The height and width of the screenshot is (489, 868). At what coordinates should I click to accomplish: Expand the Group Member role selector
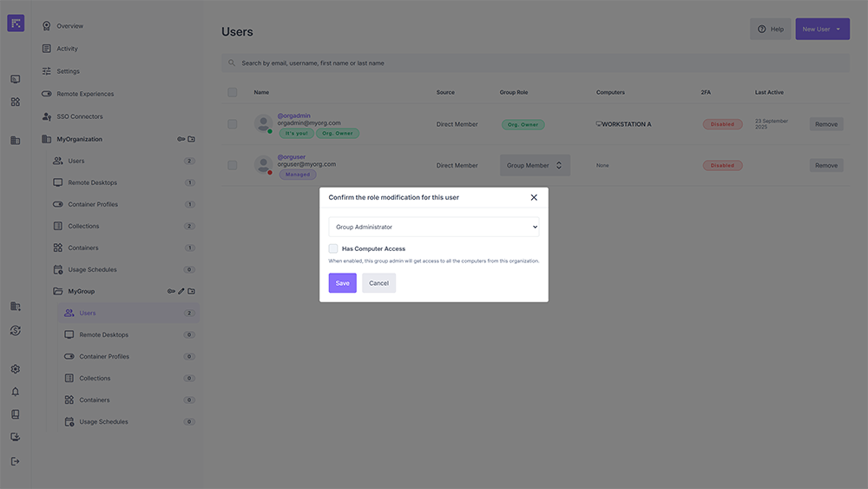pos(535,165)
